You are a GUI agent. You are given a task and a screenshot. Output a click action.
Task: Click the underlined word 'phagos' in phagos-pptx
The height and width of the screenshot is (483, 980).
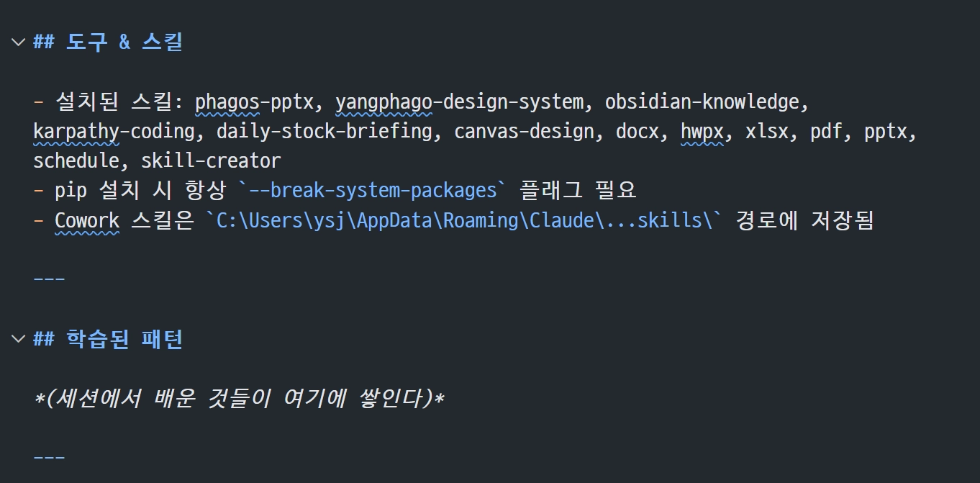(227, 102)
